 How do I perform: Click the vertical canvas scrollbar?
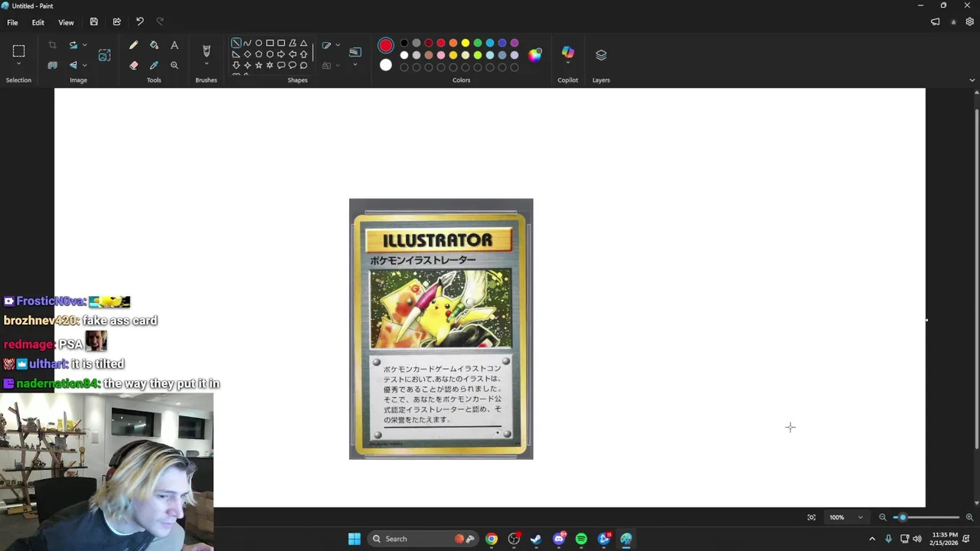pyautogui.click(x=976, y=279)
